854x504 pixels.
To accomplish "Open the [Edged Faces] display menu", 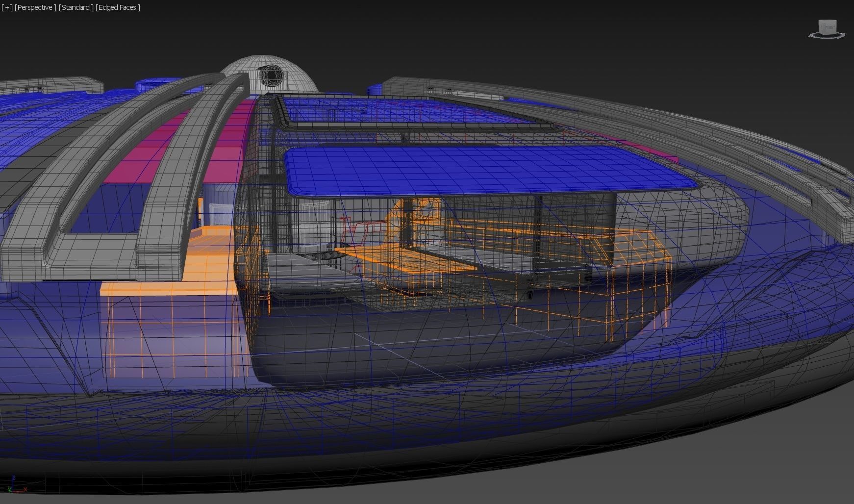I will click(118, 7).
